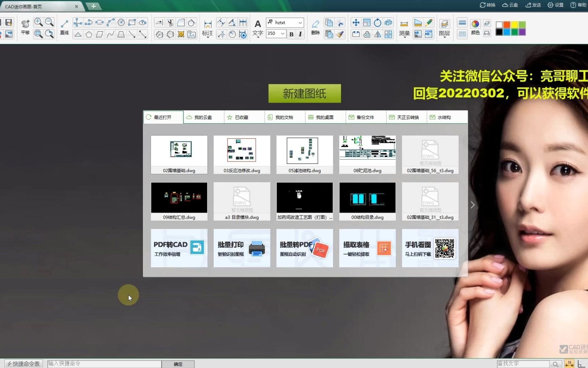Open the 天正云转换 tab
The image size is (588, 368).
point(407,117)
